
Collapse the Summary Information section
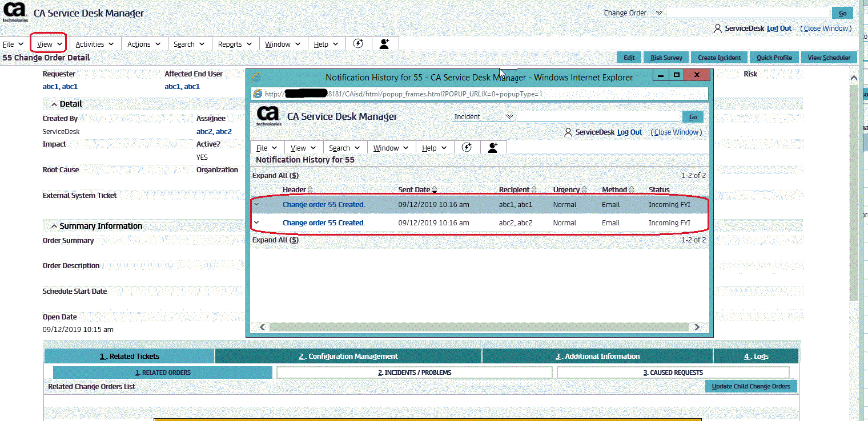click(x=54, y=226)
